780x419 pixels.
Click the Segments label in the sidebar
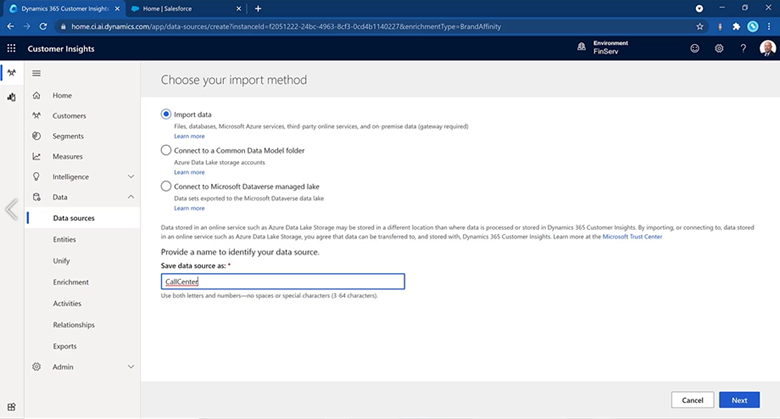click(68, 136)
